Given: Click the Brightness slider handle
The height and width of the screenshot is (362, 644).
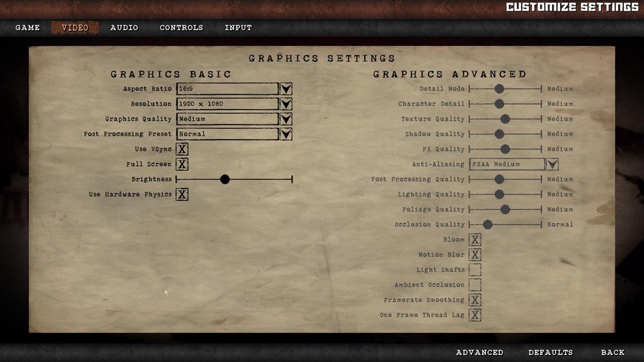Looking at the screenshot, I should 225,180.
